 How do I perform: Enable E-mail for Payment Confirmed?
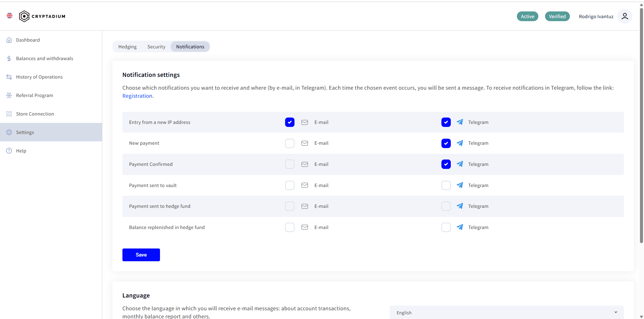290,164
